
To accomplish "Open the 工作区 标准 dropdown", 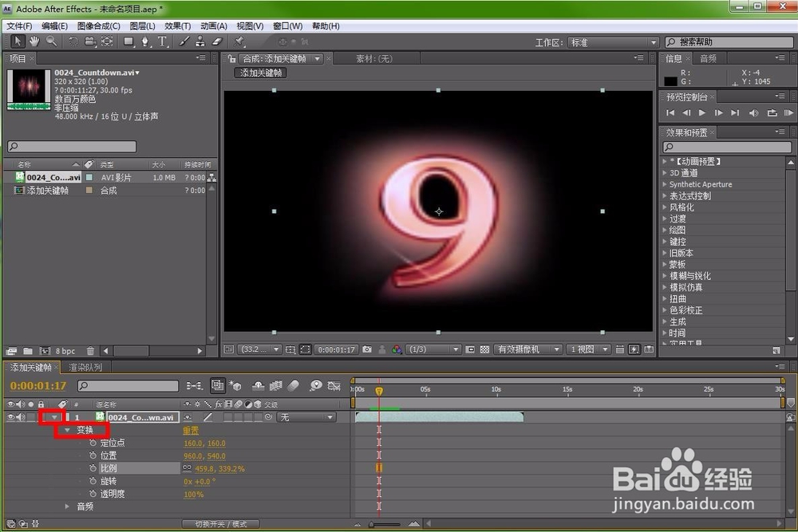I will click(613, 43).
